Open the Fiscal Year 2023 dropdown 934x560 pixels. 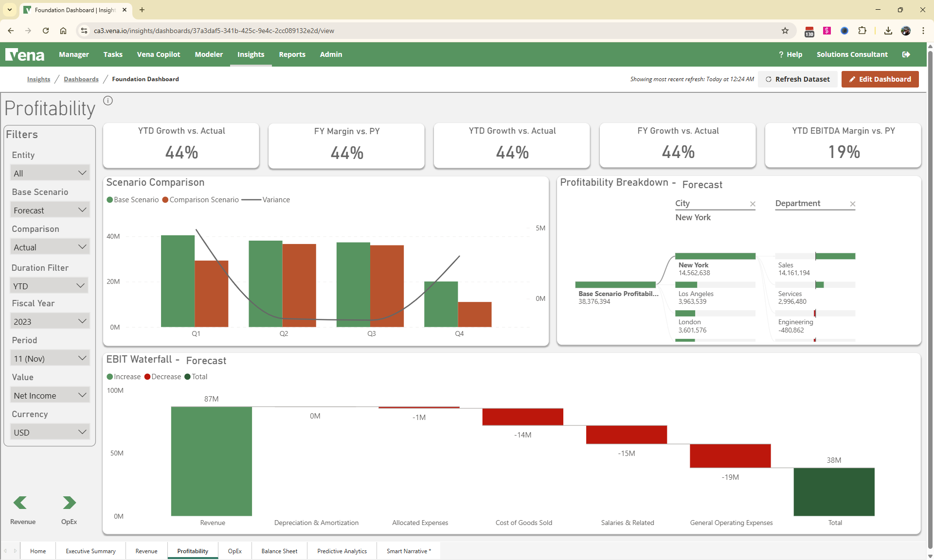[x=50, y=321]
